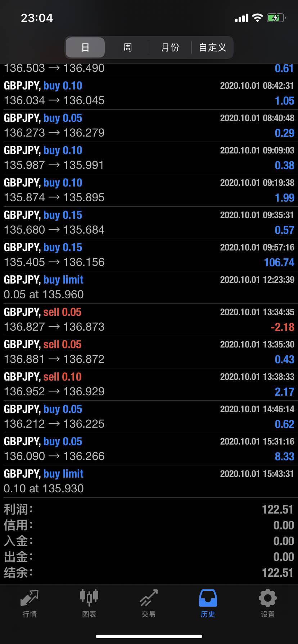The image size is (298, 644).
Task: Switch to the 日 day tab
Action: coord(85,47)
